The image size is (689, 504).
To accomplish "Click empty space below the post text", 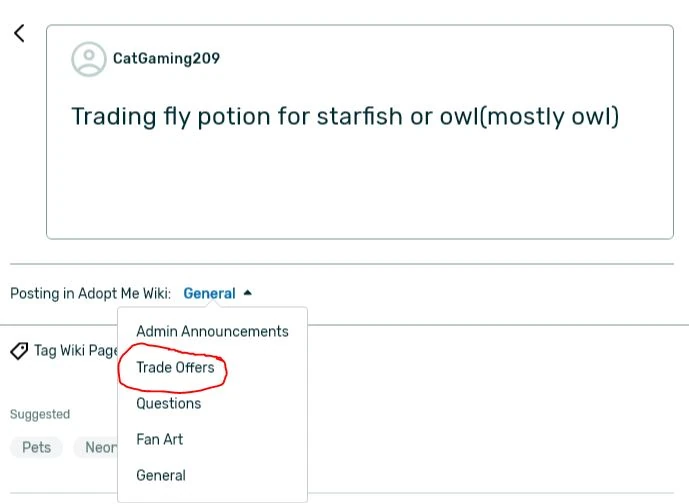I will pos(360,190).
